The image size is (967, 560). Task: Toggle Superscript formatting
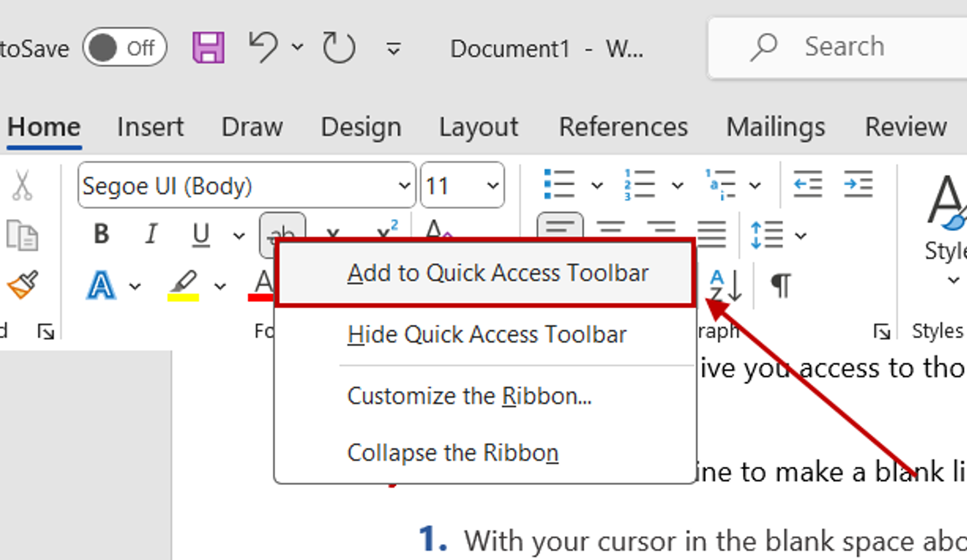click(387, 228)
